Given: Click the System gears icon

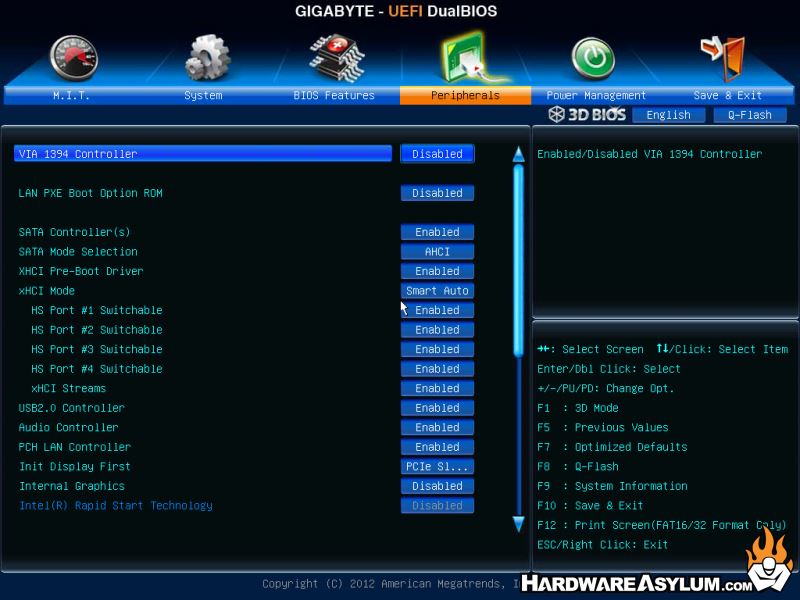Looking at the screenshot, I should (207, 58).
